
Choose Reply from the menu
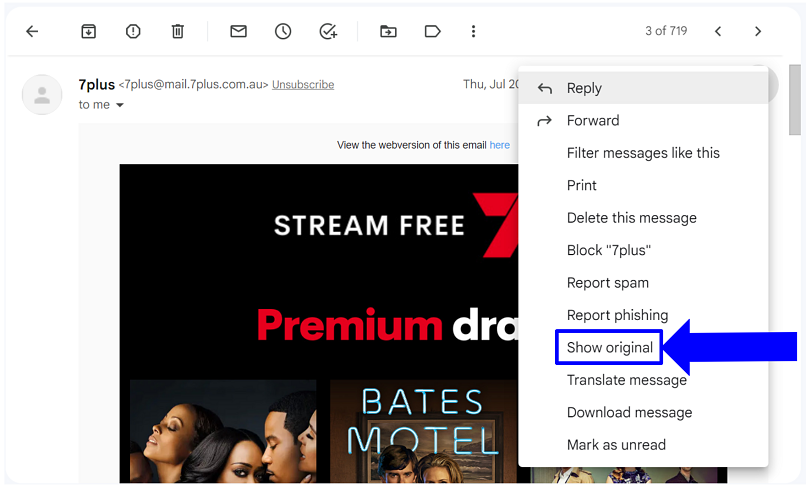644,88
